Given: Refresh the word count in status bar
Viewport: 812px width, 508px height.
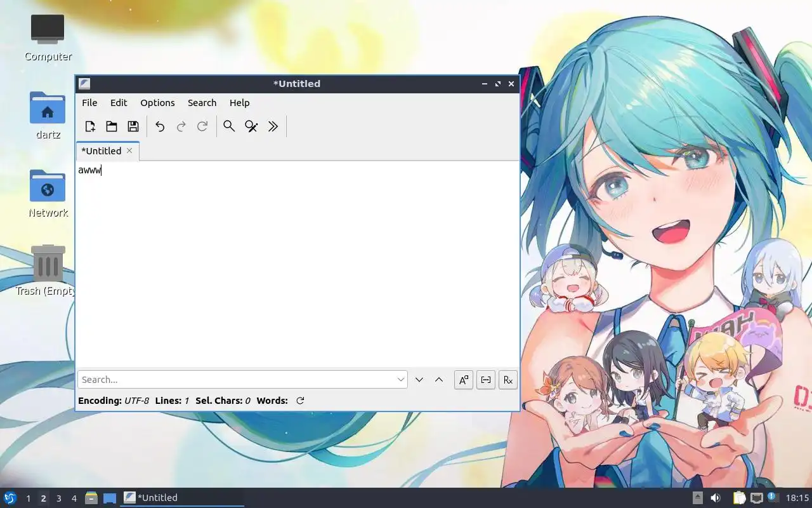Looking at the screenshot, I should pyautogui.click(x=300, y=401).
